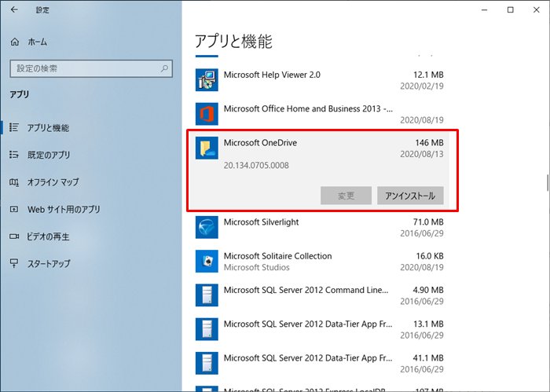Click the アプリと機能 page heading
Screen dimensions: 550x392
233,42
